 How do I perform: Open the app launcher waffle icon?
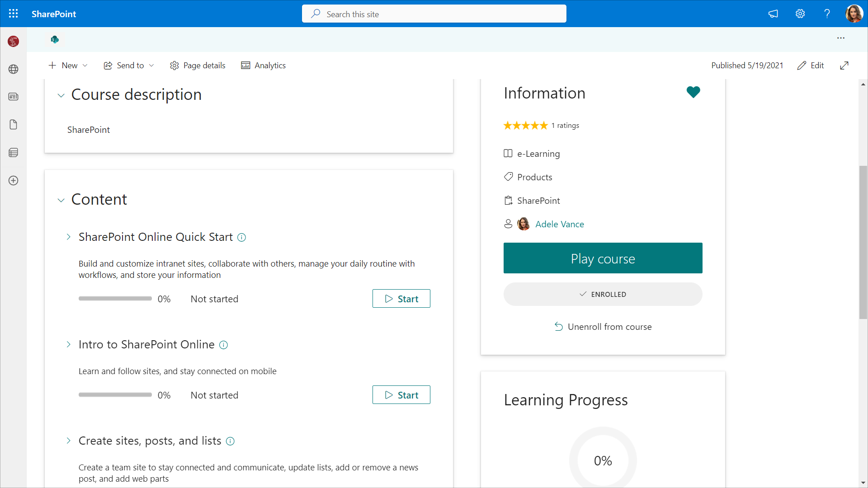14,14
